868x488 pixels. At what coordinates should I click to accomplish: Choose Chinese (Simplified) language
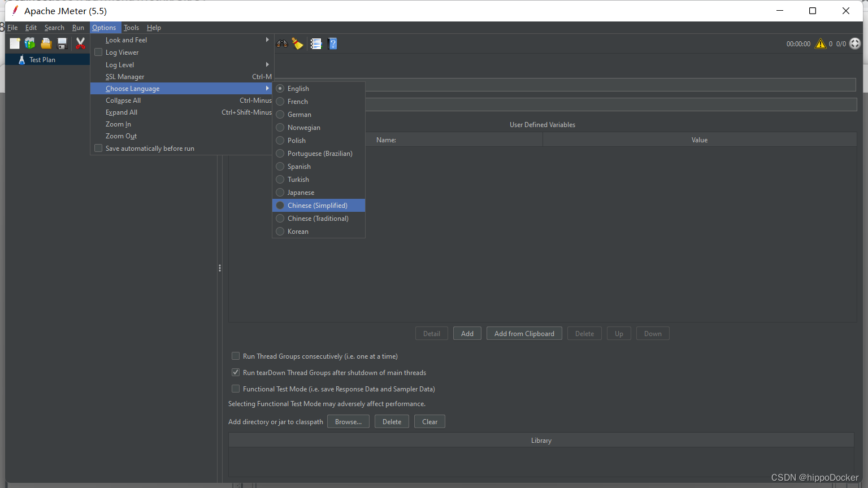[319, 206]
